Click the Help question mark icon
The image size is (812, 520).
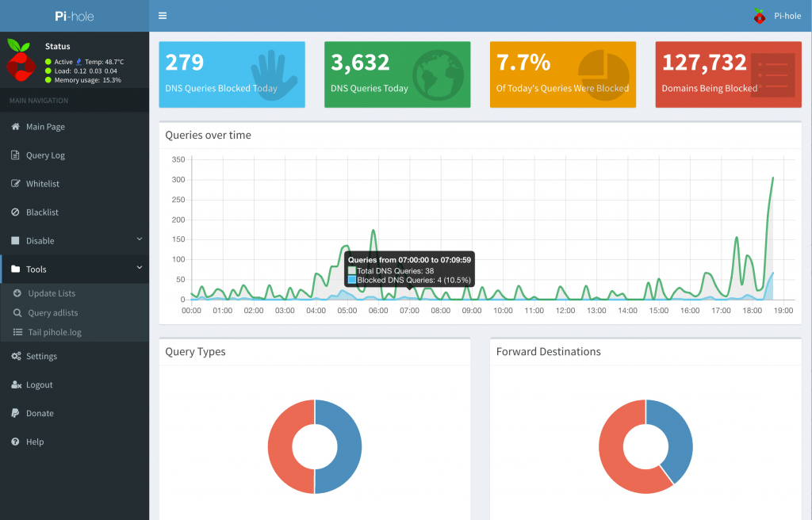tap(16, 442)
